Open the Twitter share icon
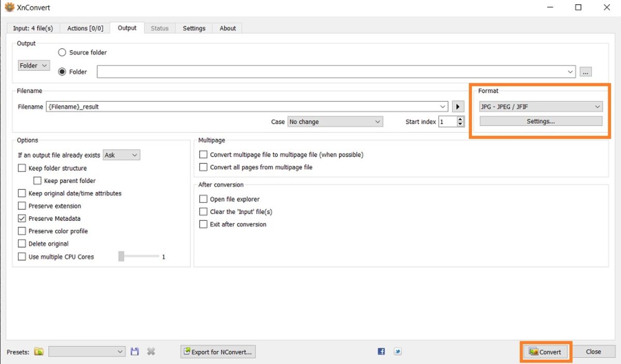621x364 pixels. [397, 352]
